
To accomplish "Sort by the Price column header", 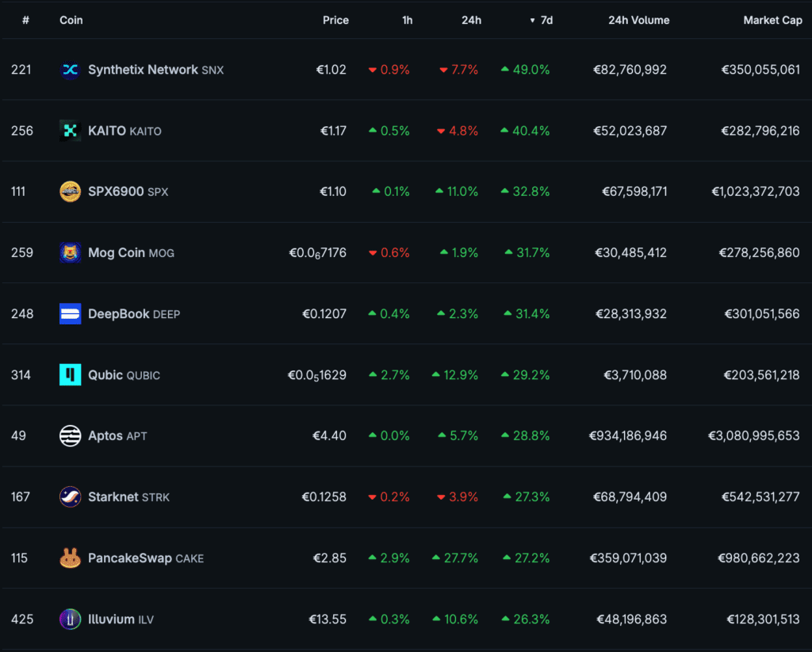I will (335, 20).
